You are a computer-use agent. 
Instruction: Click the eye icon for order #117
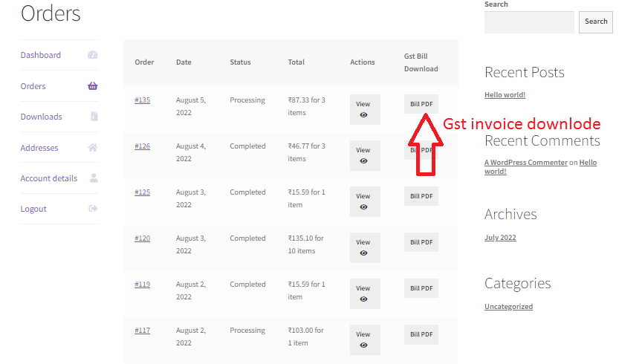pyautogui.click(x=363, y=345)
